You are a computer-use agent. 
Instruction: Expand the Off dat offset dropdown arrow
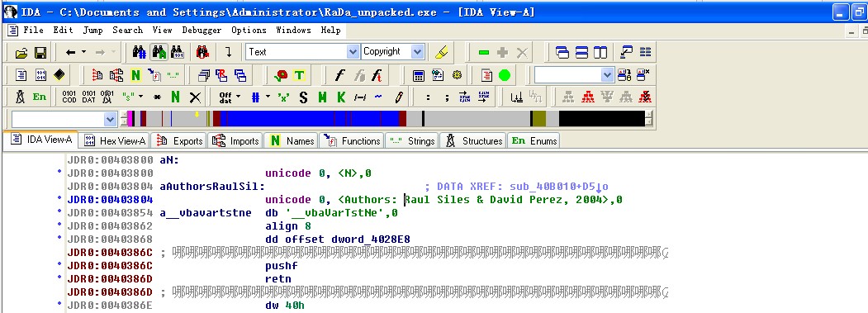click(x=239, y=97)
